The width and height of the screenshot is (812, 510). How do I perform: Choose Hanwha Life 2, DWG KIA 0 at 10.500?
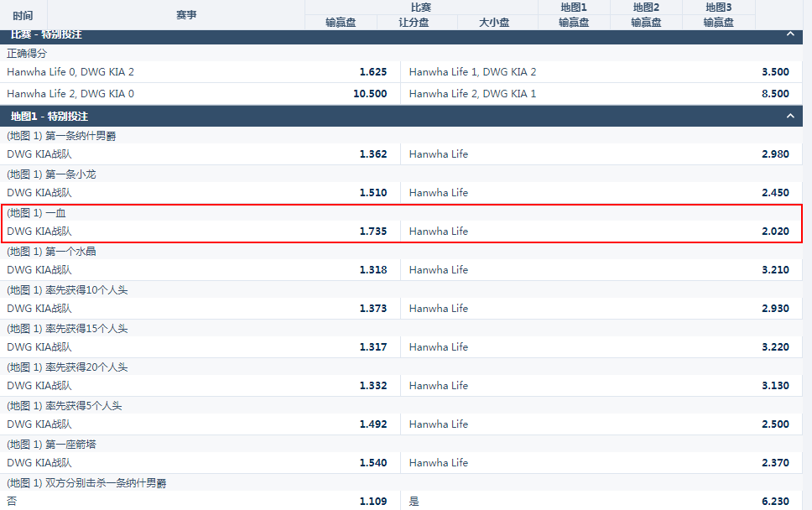(x=200, y=94)
